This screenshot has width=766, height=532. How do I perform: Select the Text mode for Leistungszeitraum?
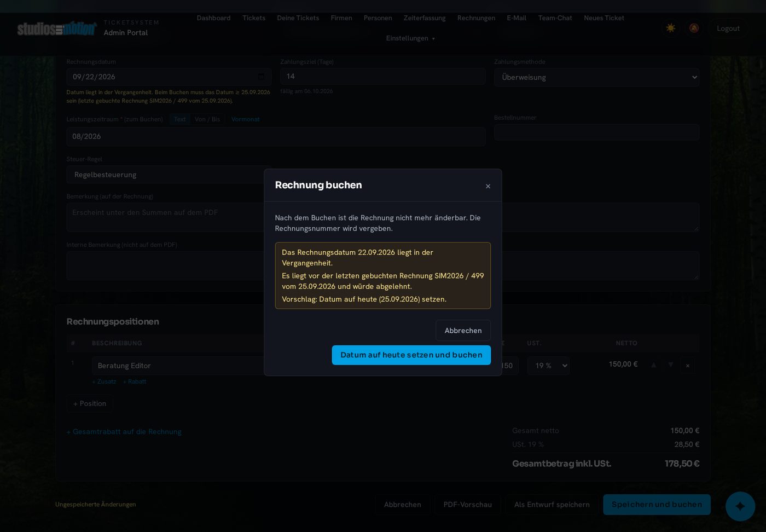pos(179,119)
